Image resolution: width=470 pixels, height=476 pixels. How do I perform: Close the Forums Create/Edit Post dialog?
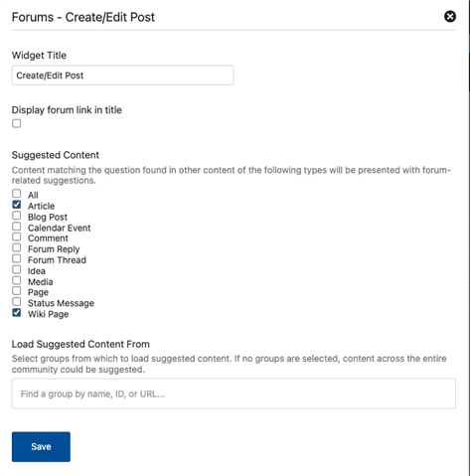[450, 16]
